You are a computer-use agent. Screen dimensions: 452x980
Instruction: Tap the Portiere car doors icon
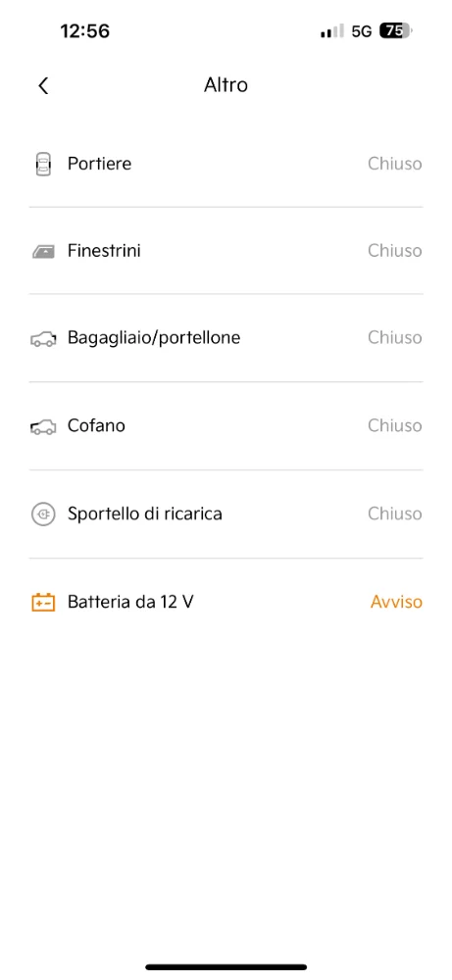click(x=43, y=165)
